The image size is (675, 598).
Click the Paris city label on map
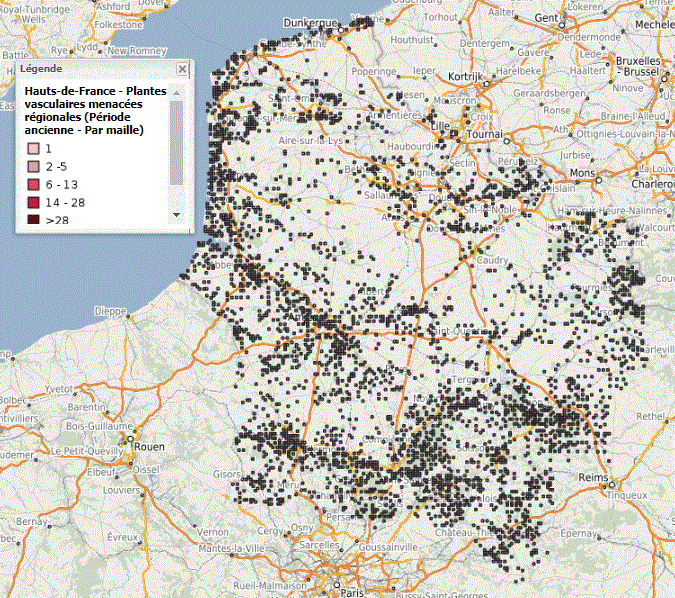351,592
